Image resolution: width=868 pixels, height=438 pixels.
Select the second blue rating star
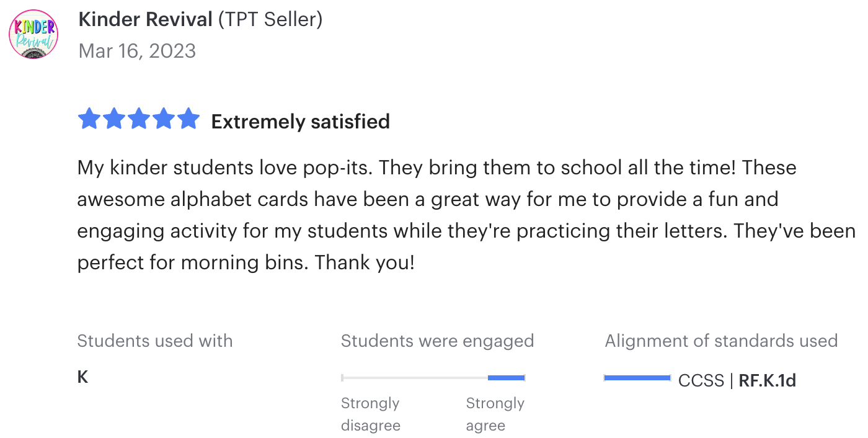[x=114, y=118]
